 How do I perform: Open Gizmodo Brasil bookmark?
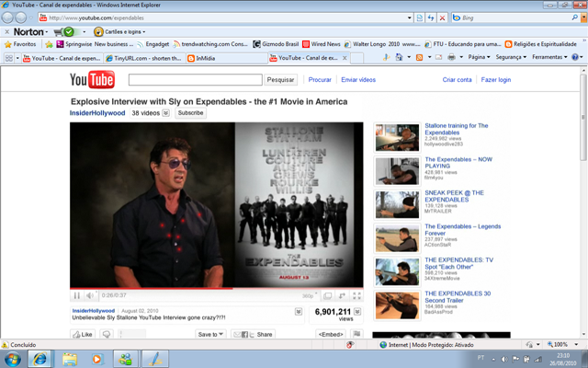coord(276,44)
